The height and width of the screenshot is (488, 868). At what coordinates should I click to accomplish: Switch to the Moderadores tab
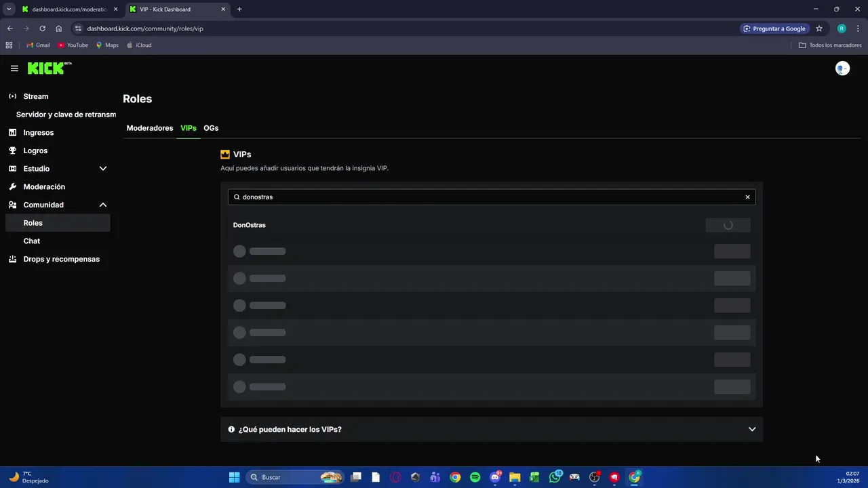(150, 128)
